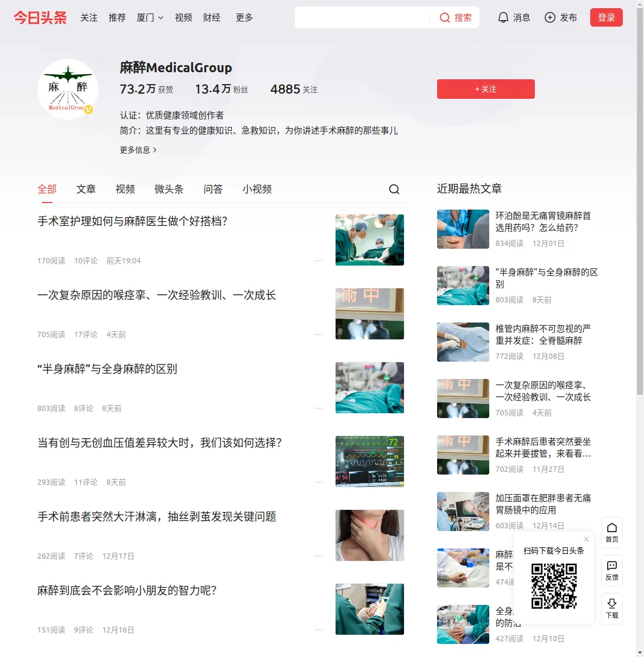Open more options for 293阅读 article

click(319, 482)
